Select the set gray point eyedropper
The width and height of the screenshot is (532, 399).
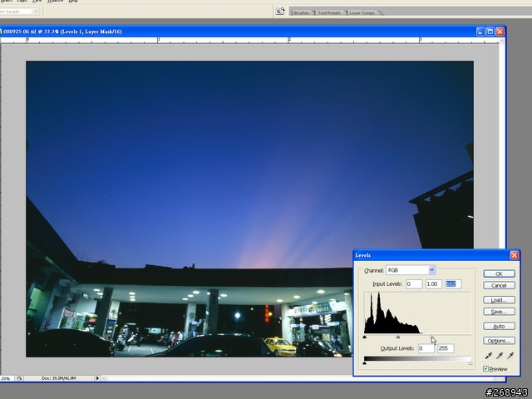[500, 356]
